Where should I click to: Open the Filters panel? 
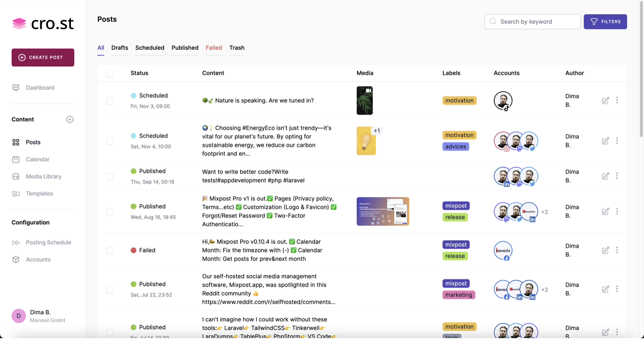point(605,22)
